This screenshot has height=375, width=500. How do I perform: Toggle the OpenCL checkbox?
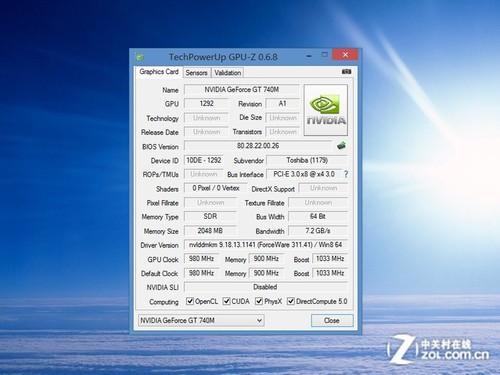tap(190, 301)
